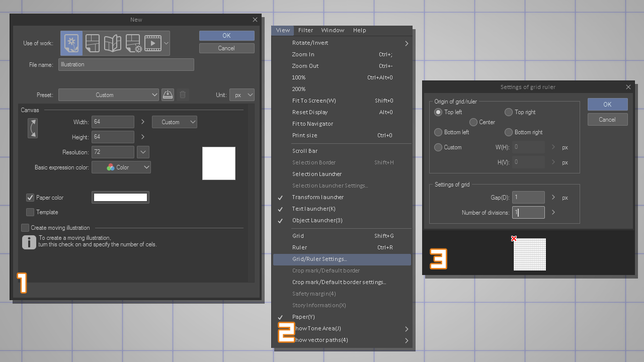Screen dimensions: 644x362
Task: Click the white paper color swatch
Action: (x=120, y=198)
